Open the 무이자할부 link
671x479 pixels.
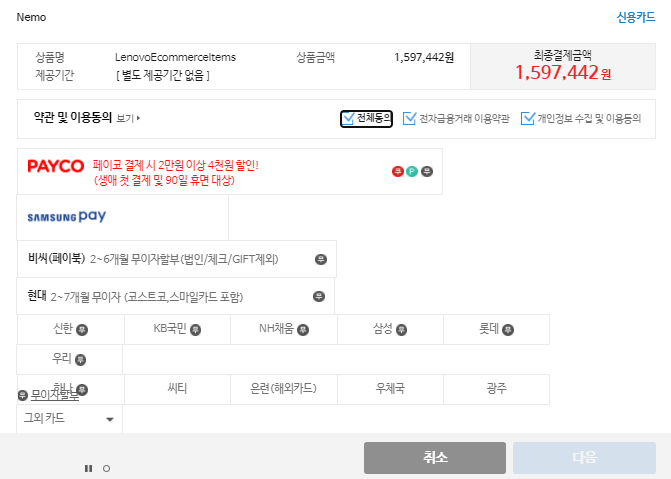click(55, 396)
